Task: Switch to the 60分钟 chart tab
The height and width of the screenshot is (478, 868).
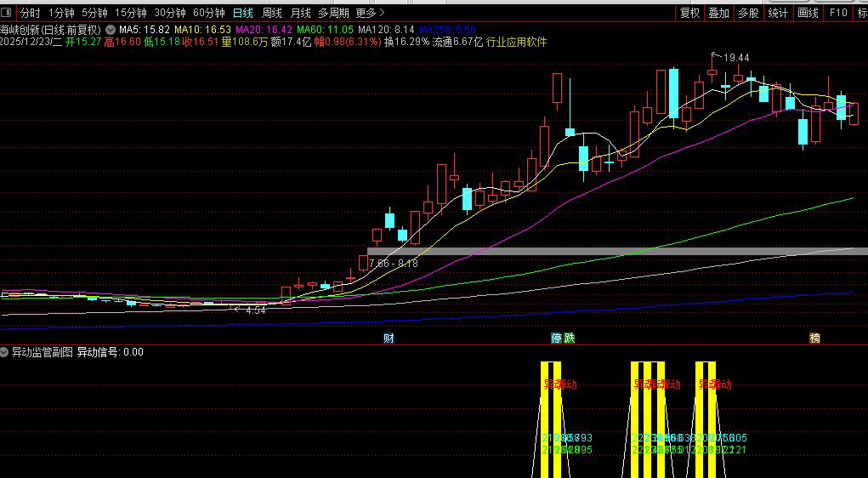Action: 208,13
